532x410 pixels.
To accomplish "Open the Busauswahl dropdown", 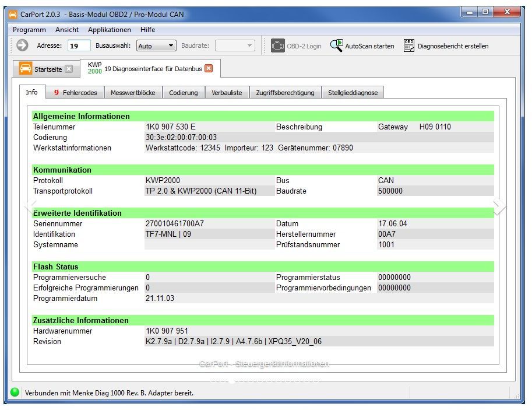I will click(x=156, y=45).
